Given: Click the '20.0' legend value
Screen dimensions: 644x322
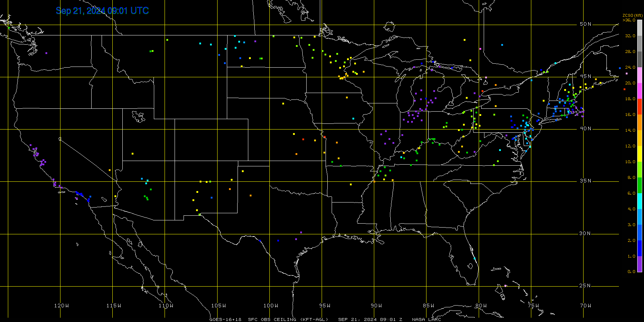Looking at the screenshot, I should click(x=630, y=83).
